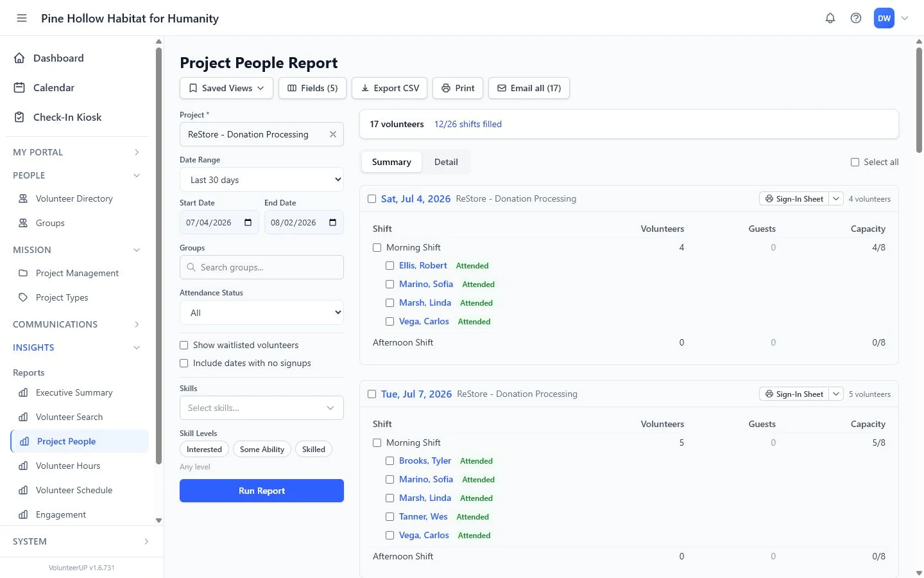Click the Dashboard home icon
Viewport: 924px width, 578px height.
click(x=20, y=58)
